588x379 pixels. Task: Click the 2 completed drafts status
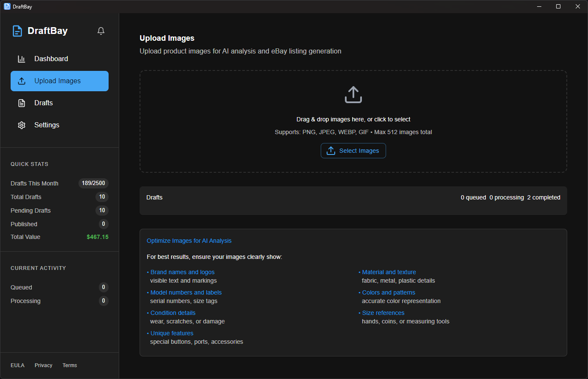(544, 197)
